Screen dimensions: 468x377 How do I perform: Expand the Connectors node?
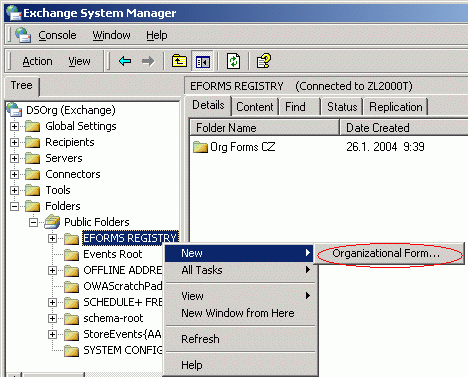click(x=14, y=174)
